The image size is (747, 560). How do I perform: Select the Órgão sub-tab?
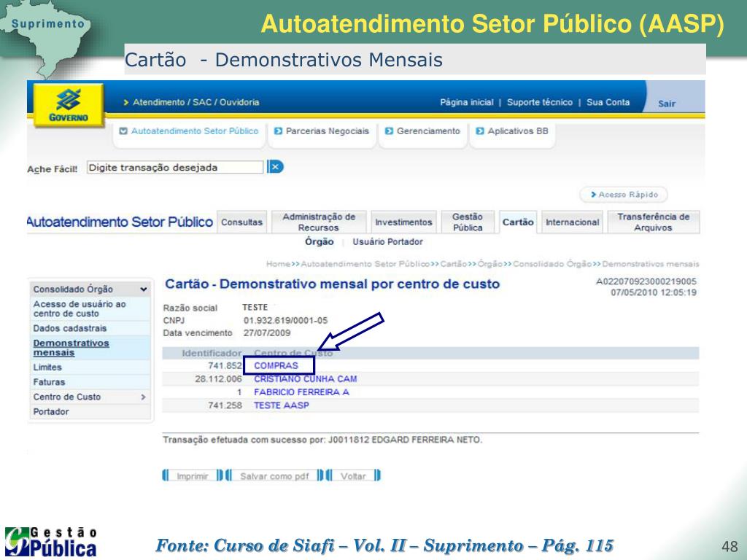coord(320,241)
